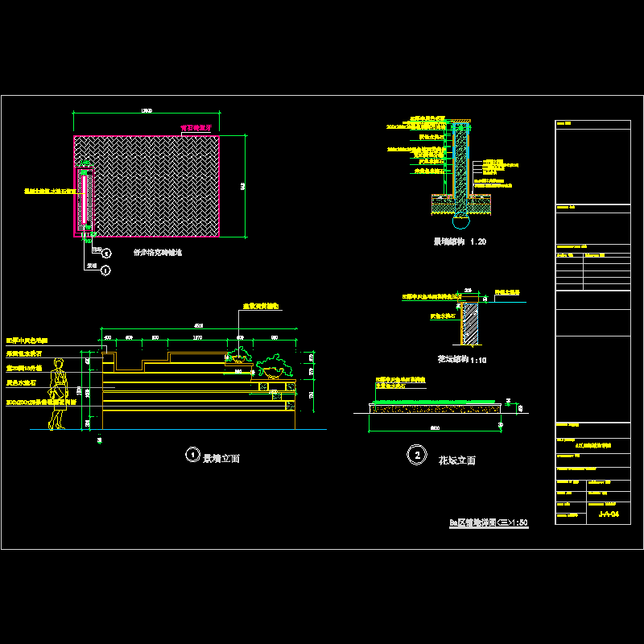Click the blue ground line under the wall elevation
This screenshot has height=644, width=644.
click(x=178, y=430)
